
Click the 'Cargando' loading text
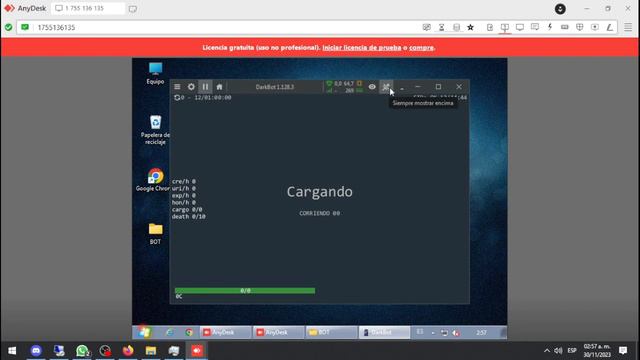320,191
